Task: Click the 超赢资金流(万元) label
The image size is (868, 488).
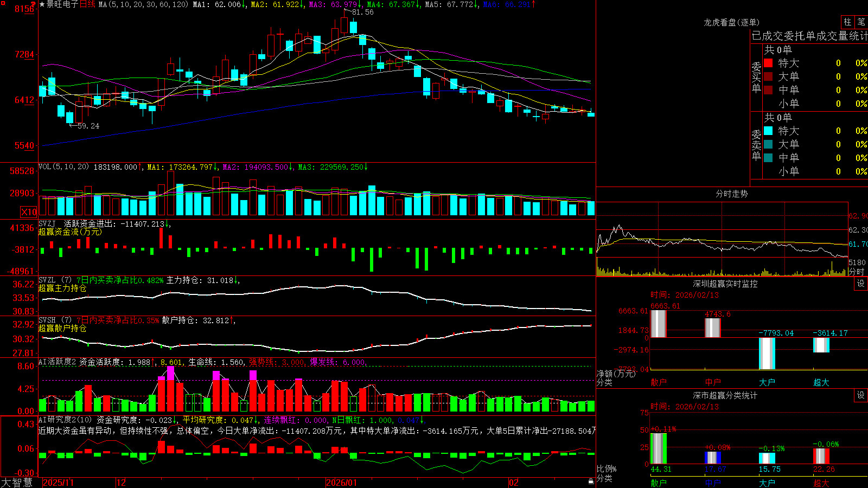Action: [70, 232]
